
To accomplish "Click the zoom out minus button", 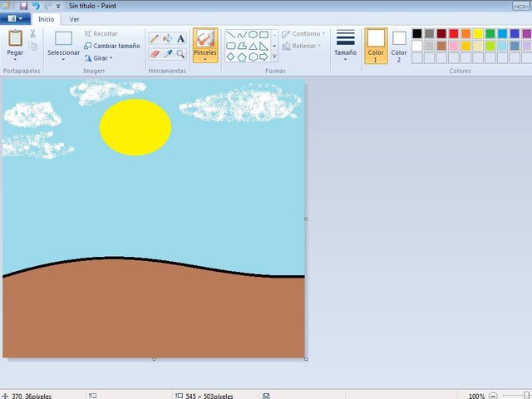I will pyautogui.click(x=493, y=396).
